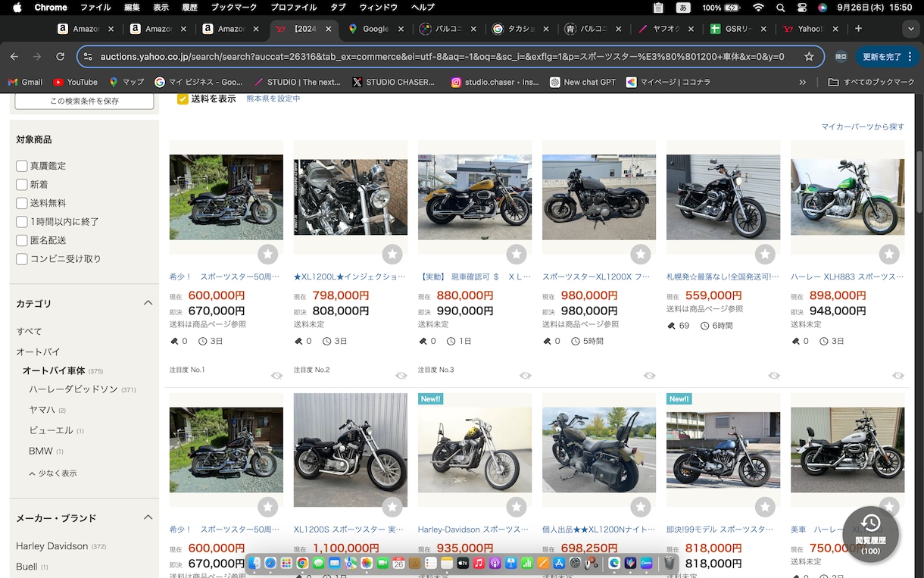Select ハーレーダビッドソン category

[x=73, y=389]
